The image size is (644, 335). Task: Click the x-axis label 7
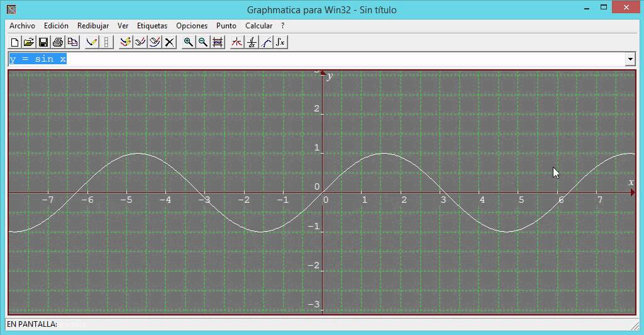pyautogui.click(x=599, y=200)
